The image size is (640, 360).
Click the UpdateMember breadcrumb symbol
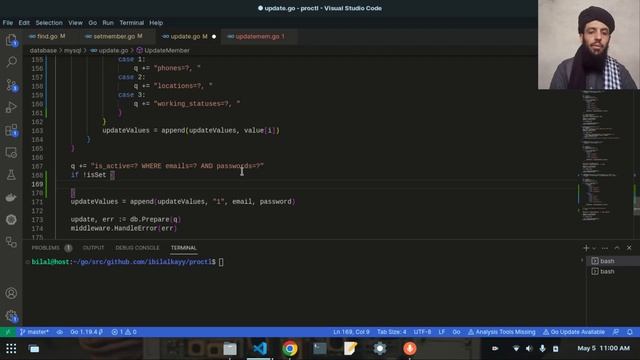[x=163, y=51]
